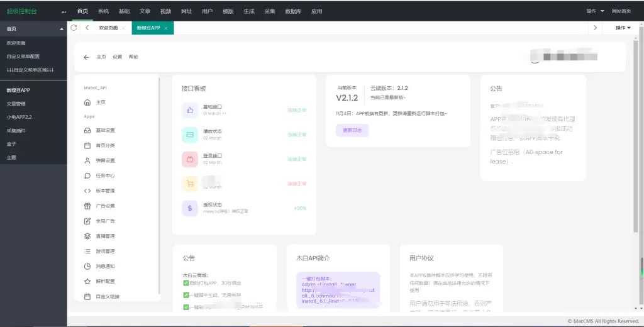Image resolution: width=644 pixels, height=327 pixels.
Task: Open 小龟APP2.2 in the left sidebar
Action: coord(19,117)
